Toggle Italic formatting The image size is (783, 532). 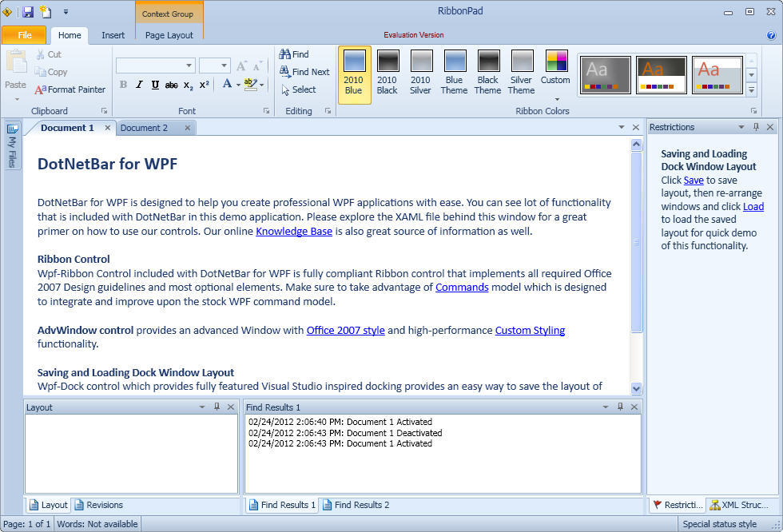[139, 85]
